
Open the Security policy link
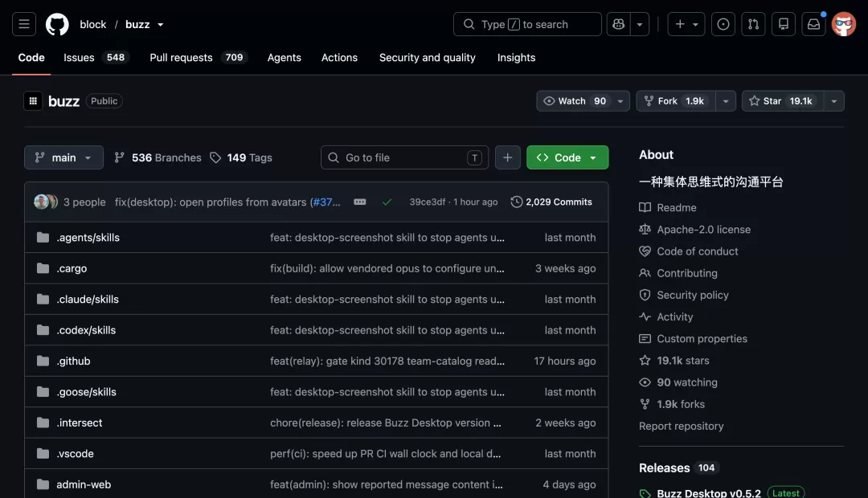[x=684, y=295]
